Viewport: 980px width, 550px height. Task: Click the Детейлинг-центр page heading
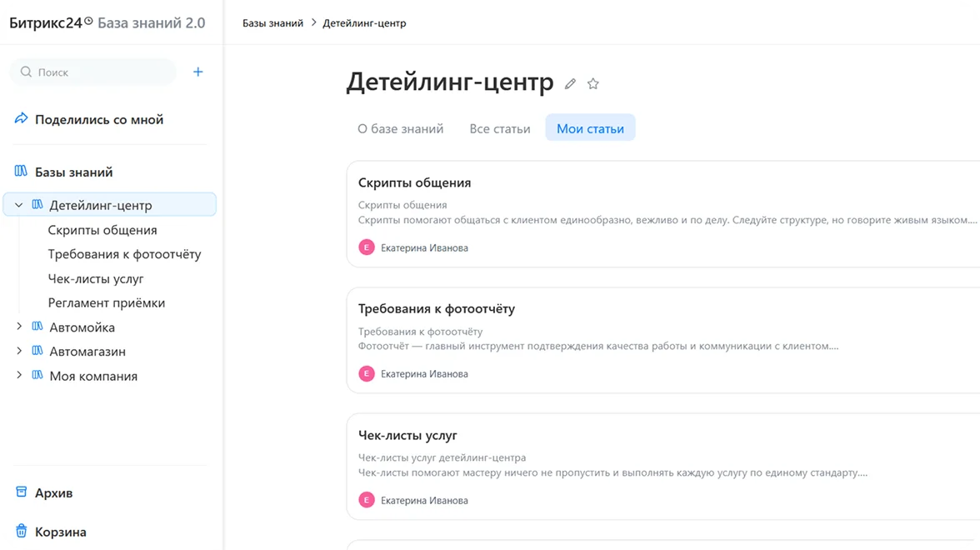point(450,82)
